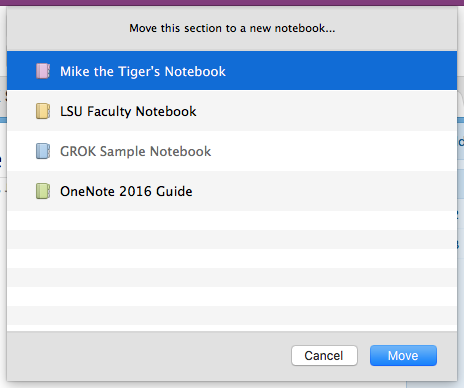This screenshot has height=388, width=464.
Task: Pick "GROK Sample Notebook" label
Action: pyautogui.click(x=136, y=151)
